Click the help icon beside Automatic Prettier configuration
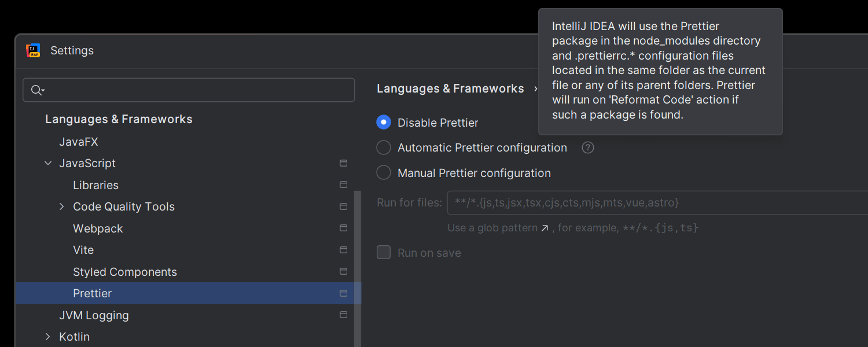Image resolution: width=868 pixels, height=347 pixels. point(588,147)
